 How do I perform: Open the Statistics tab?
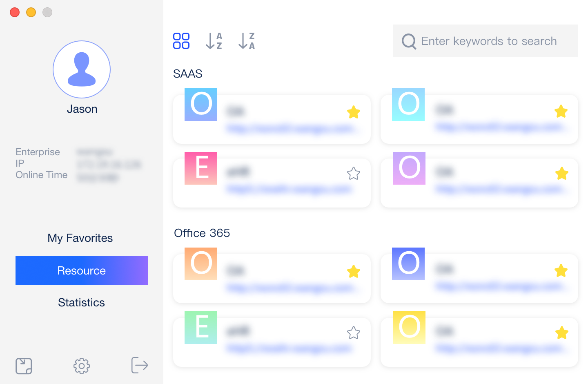[82, 302]
